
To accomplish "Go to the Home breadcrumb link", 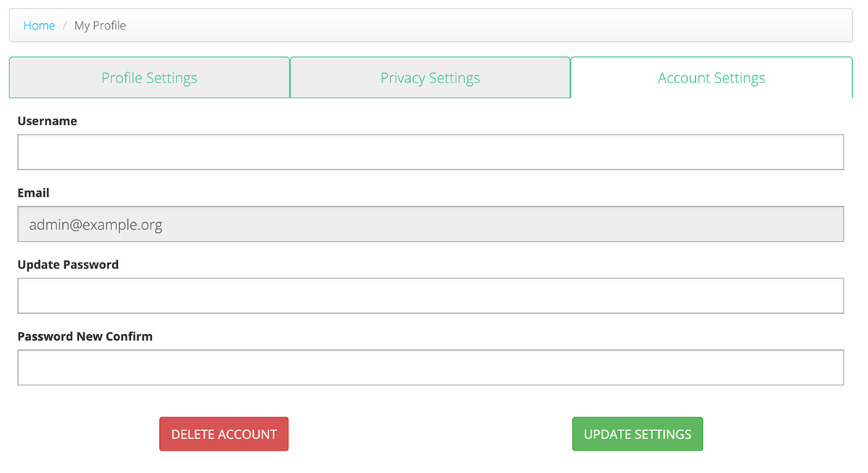I will 39,25.
